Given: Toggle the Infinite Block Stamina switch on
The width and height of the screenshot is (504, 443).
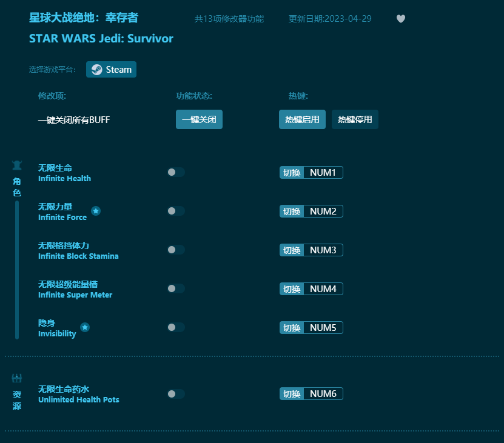Looking at the screenshot, I should [x=176, y=250].
